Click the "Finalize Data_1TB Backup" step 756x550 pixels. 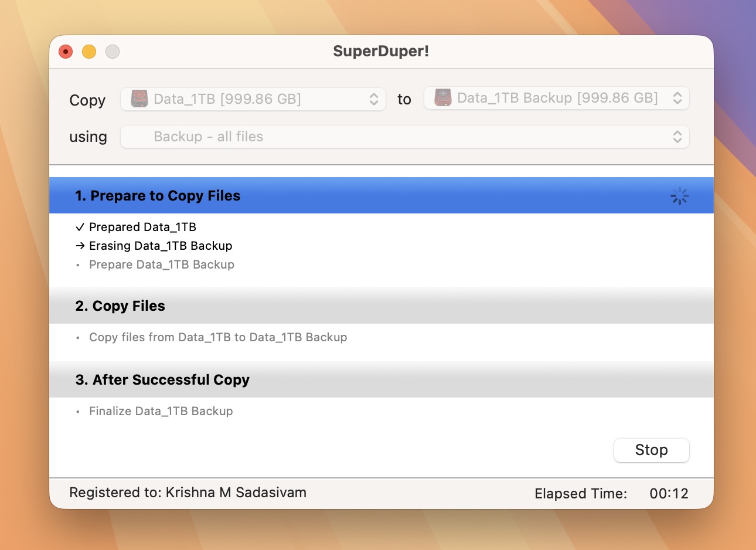tap(161, 411)
